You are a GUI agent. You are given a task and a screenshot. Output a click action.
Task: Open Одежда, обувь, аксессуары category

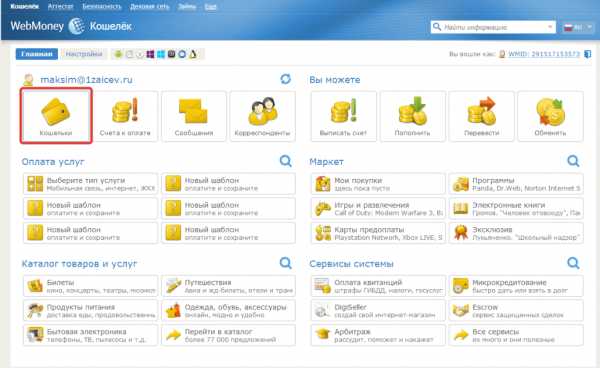(x=228, y=311)
